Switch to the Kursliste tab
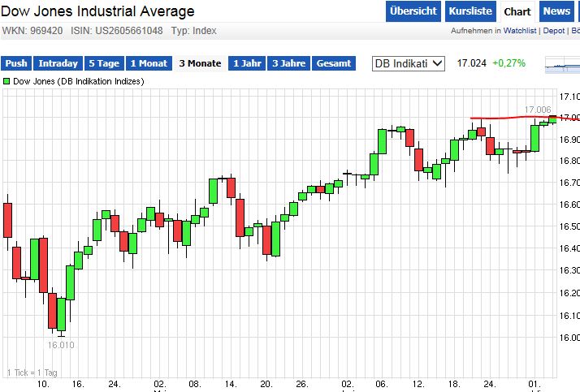The width and height of the screenshot is (580, 392). pos(470,11)
